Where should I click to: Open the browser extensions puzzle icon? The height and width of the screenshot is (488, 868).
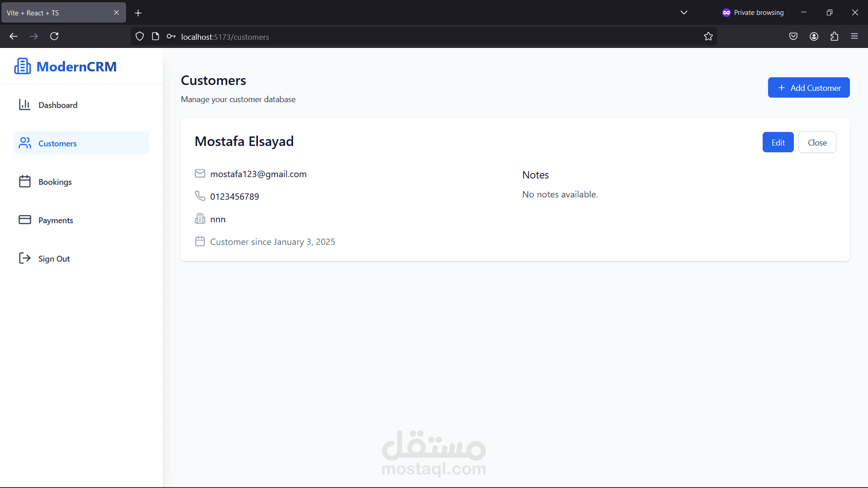[834, 36]
